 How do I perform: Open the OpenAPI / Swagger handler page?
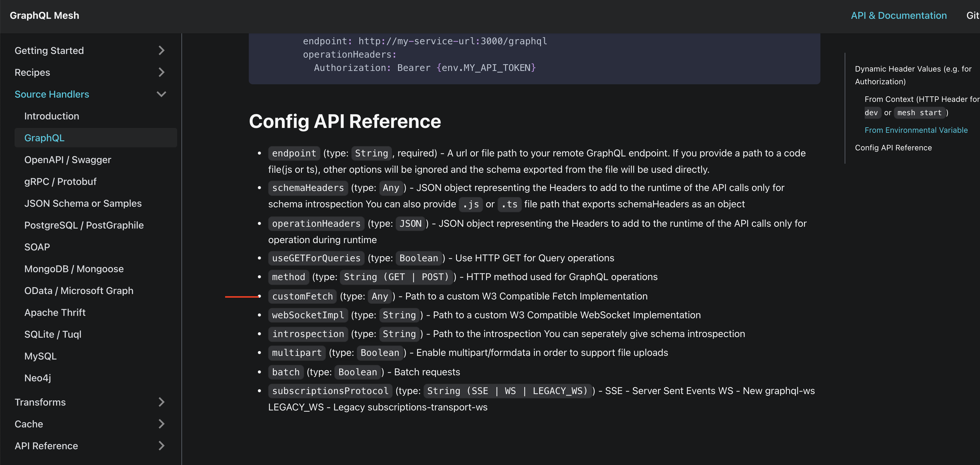pos(68,159)
